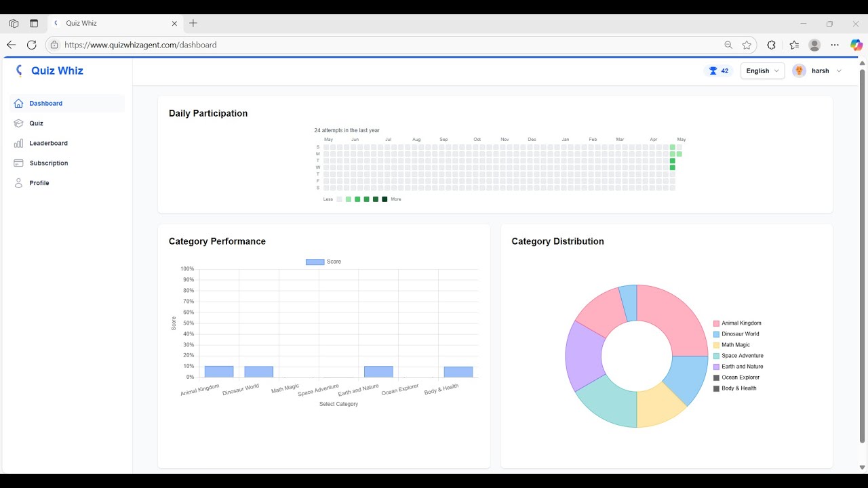Click the tab actions menu icon
The height and width of the screenshot is (488, 868).
[34, 23]
